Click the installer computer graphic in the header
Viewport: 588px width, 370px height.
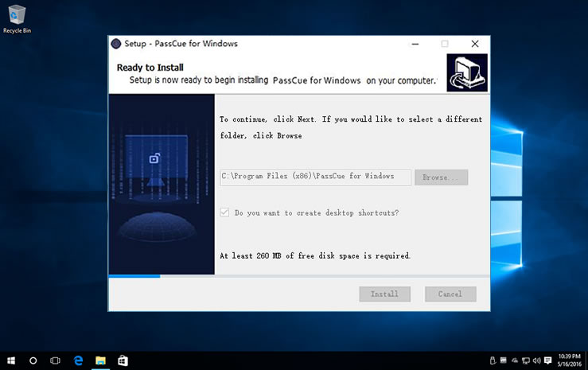[x=467, y=72]
